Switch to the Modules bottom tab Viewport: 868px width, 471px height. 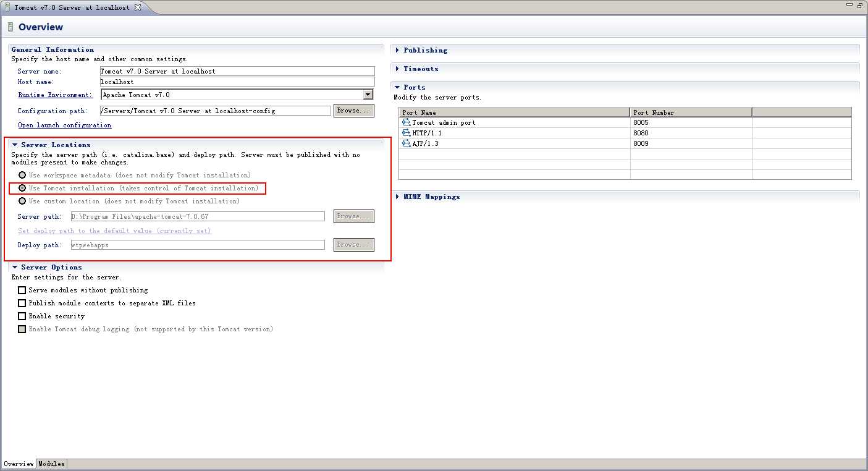tap(51, 464)
